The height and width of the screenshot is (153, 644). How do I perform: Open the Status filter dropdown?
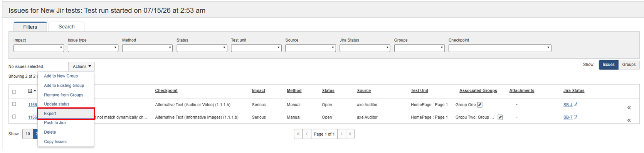click(202, 48)
